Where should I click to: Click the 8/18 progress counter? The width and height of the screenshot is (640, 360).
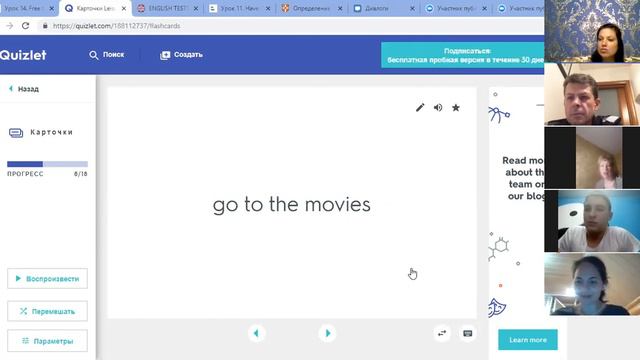[81, 174]
